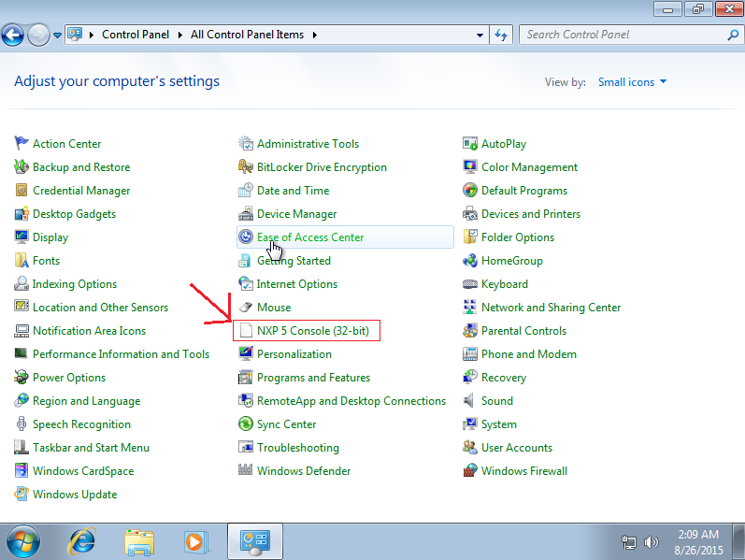Click the volume speaker tray icon
Viewport: 745px width, 560px height.
click(651, 542)
